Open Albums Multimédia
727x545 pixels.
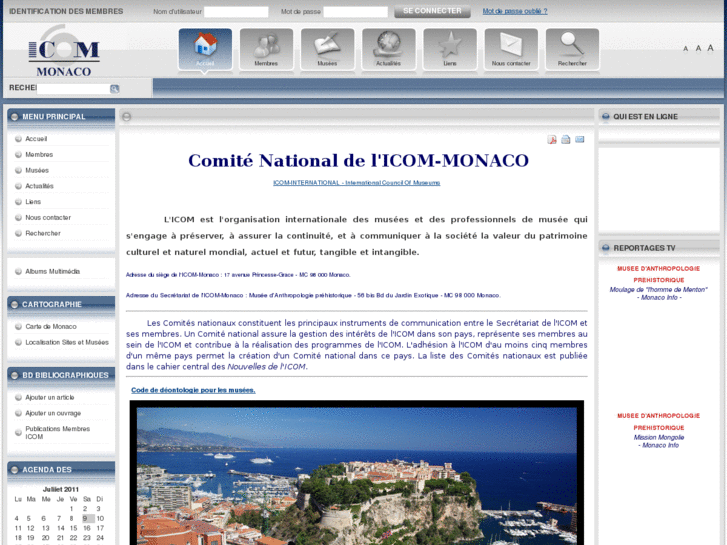pyautogui.click(x=52, y=271)
